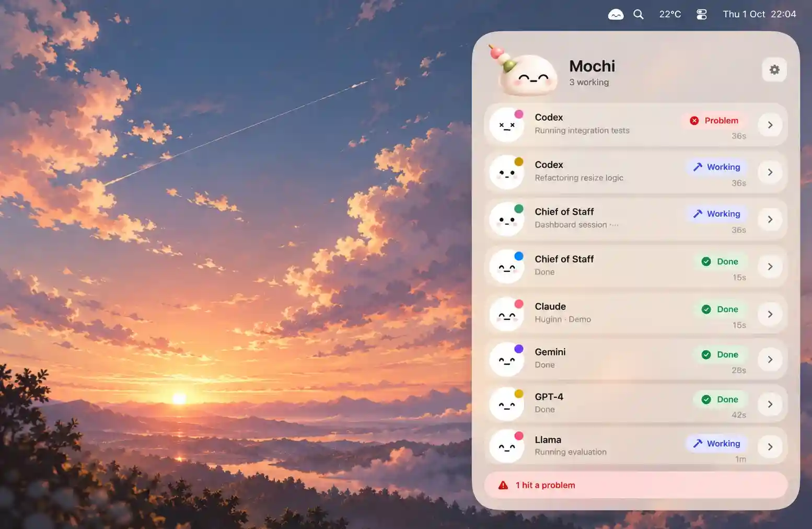The image size is (812, 529).
Task: Click the Gemini agent avatar
Action: point(507,359)
